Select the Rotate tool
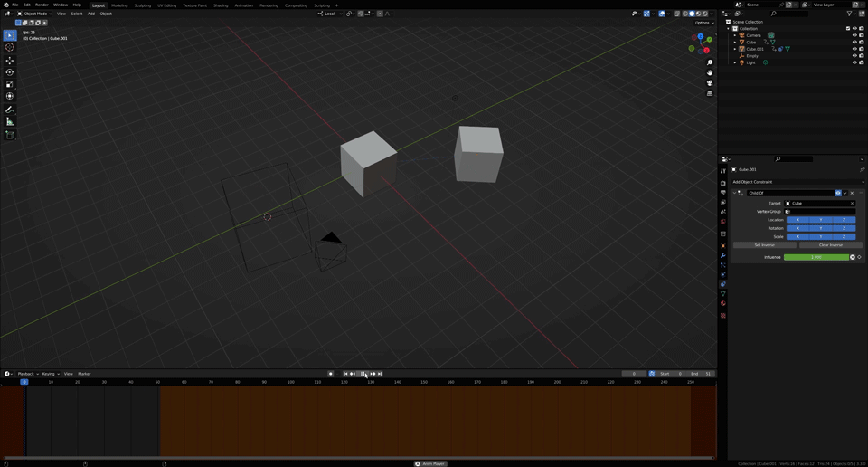868x467 pixels. (9, 72)
